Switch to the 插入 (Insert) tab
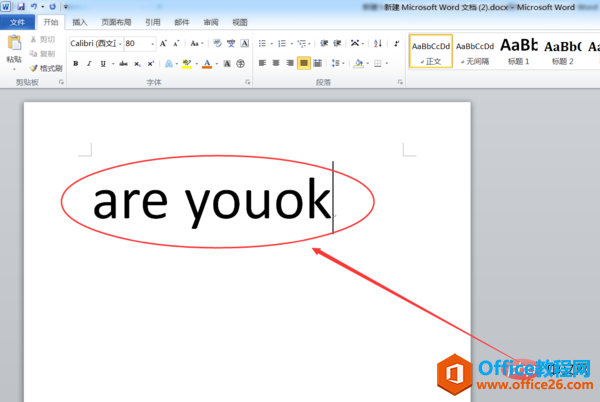This screenshot has height=402, width=600. [80, 22]
